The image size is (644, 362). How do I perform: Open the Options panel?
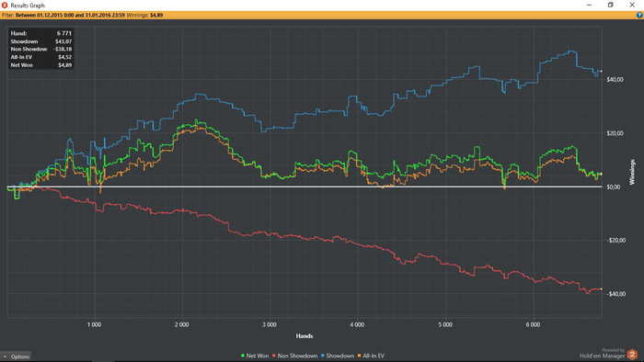click(x=16, y=356)
